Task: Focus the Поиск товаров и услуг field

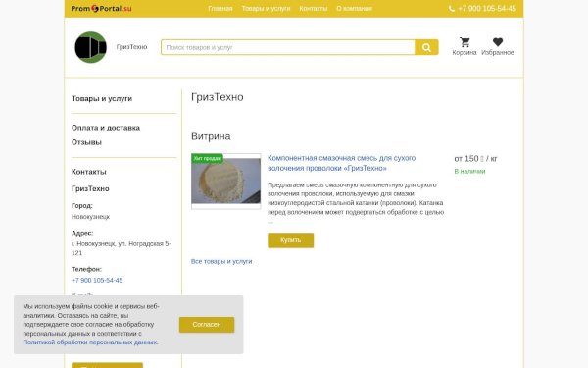Action: 288,47
